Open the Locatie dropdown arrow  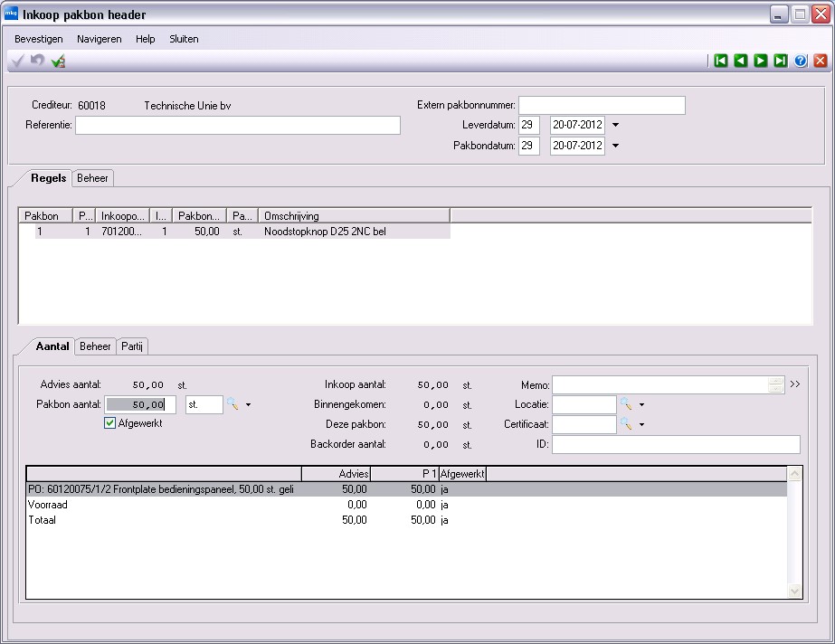pyautogui.click(x=641, y=405)
